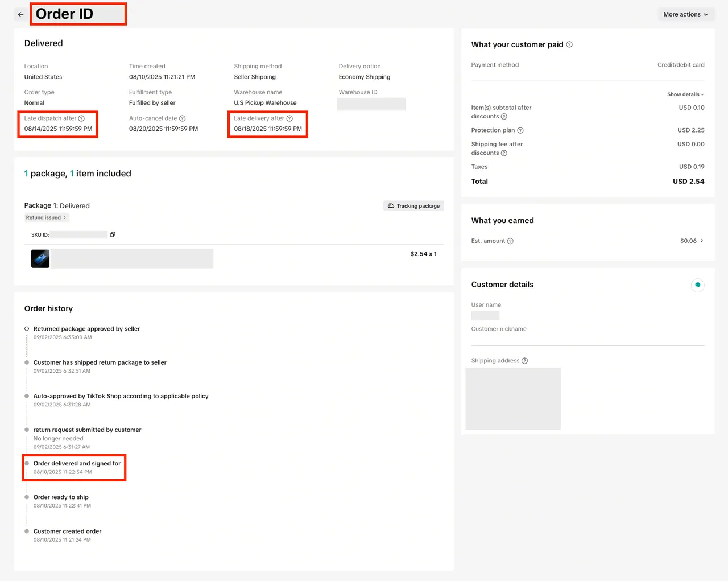The height and width of the screenshot is (581, 728).
Task: Click the 'Seller Shipping' method value
Action: pos(255,77)
